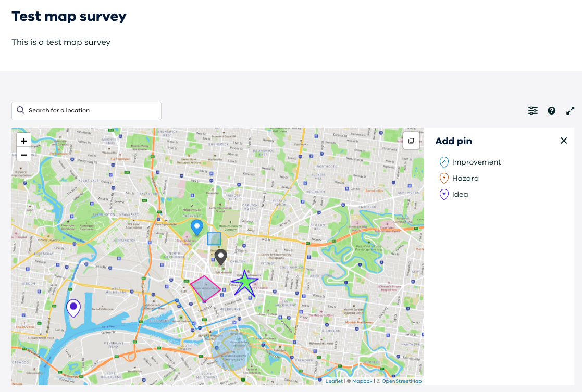This screenshot has width=582, height=392.
Task: Click the pink diamond polygon
Action: (x=206, y=288)
